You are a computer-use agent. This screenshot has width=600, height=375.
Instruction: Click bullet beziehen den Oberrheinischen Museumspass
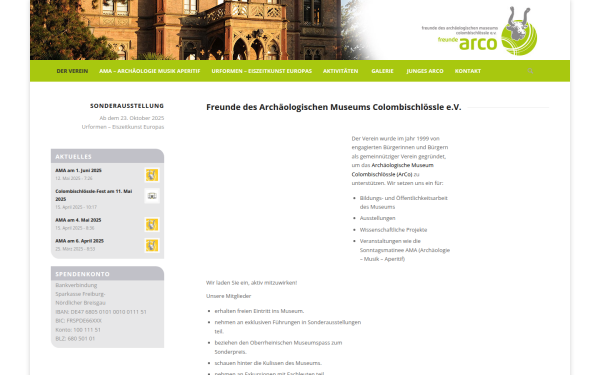click(x=279, y=347)
